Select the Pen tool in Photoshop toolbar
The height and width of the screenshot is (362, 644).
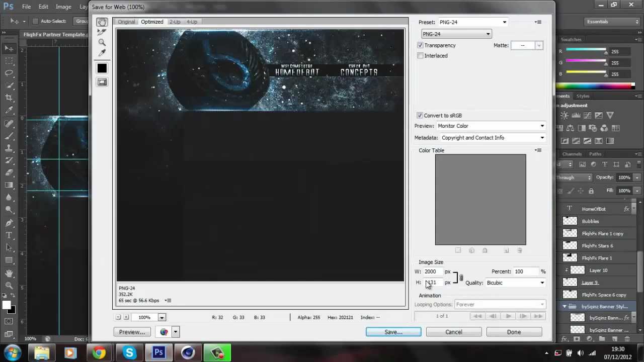coord(9,222)
